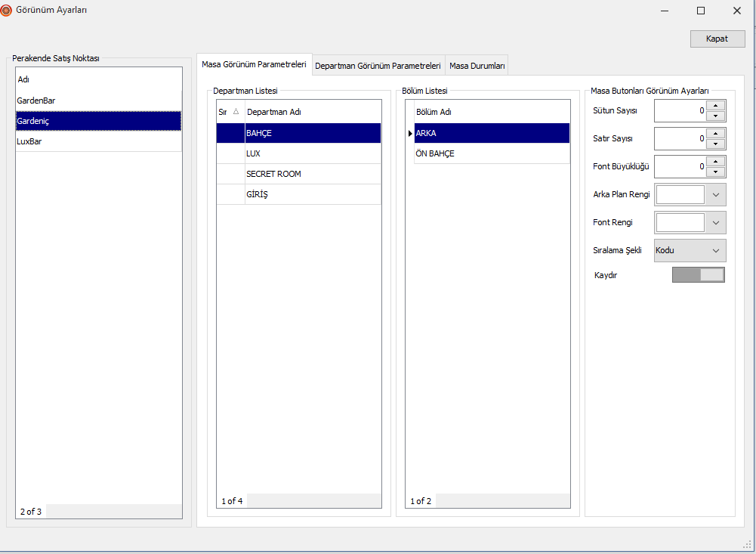Open the Masa Durumları tab
Screen dimensions: 756x554
coord(477,66)
